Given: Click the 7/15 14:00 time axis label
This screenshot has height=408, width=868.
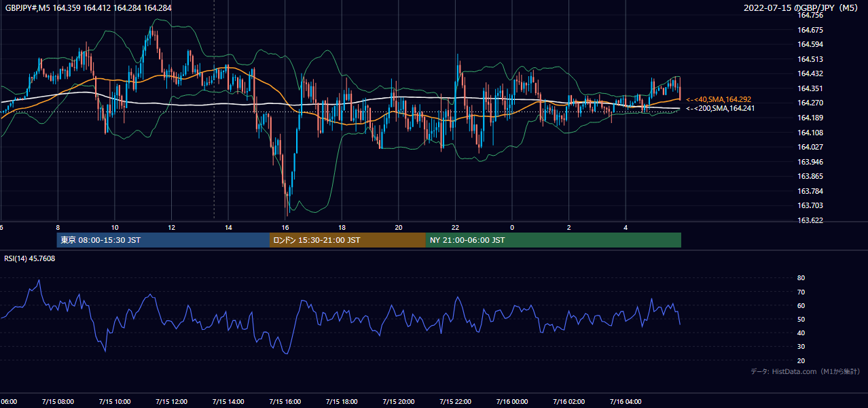Looking at the screenshot, I should coord(228,402).
